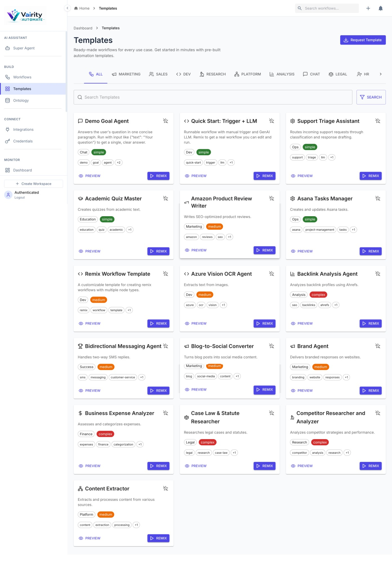Star the Academic Quiz Master template
The image size is (392, 563).
166,198
